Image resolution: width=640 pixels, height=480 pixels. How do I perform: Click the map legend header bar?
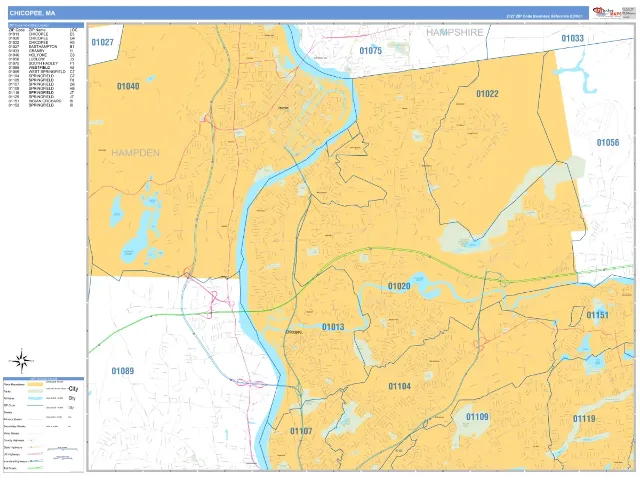(43, 379)
